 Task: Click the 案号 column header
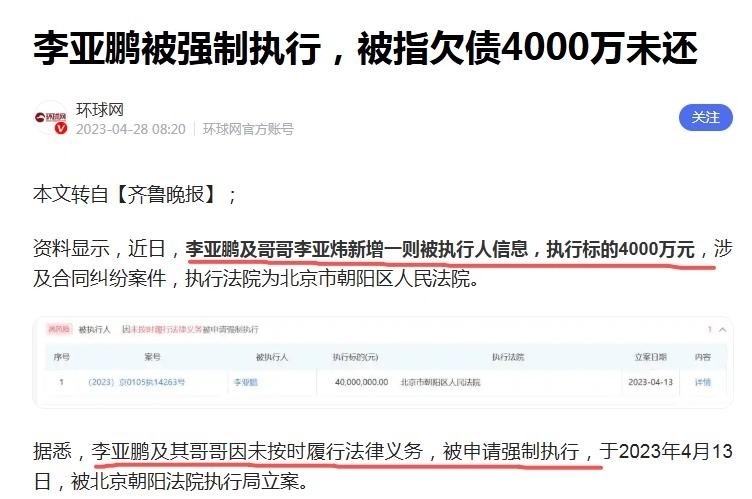(x=152, y=357)
